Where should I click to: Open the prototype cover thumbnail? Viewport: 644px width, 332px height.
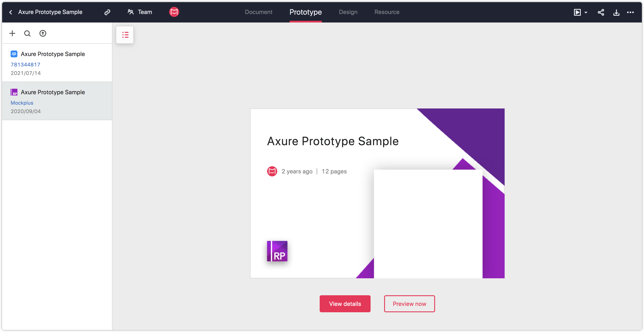click(x=377, y=193)
